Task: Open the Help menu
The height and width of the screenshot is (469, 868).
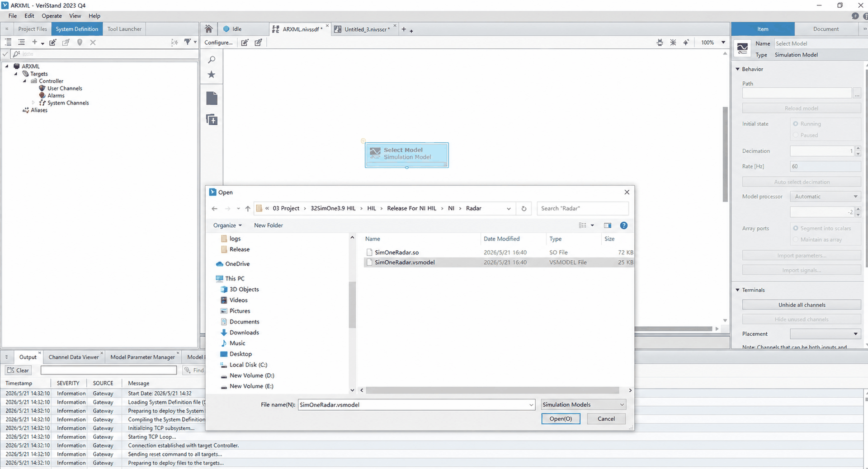Action: (94, 16)
